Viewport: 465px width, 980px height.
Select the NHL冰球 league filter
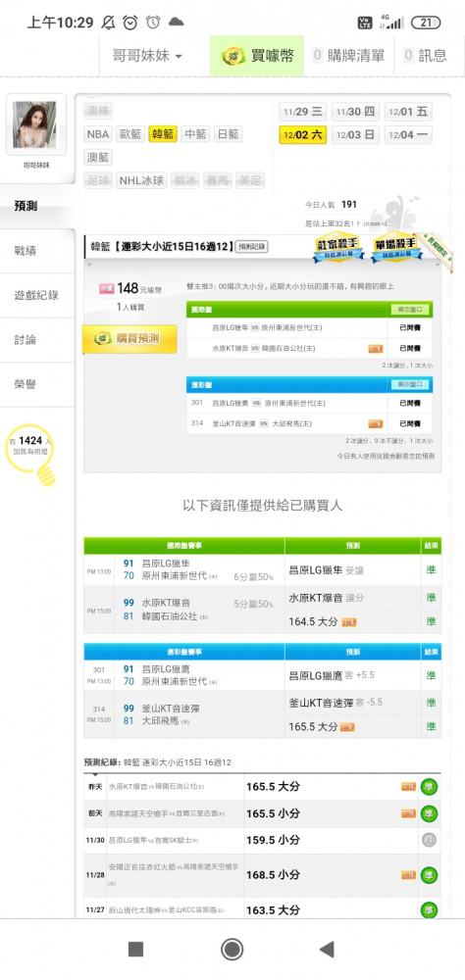(x=142, y=180)
